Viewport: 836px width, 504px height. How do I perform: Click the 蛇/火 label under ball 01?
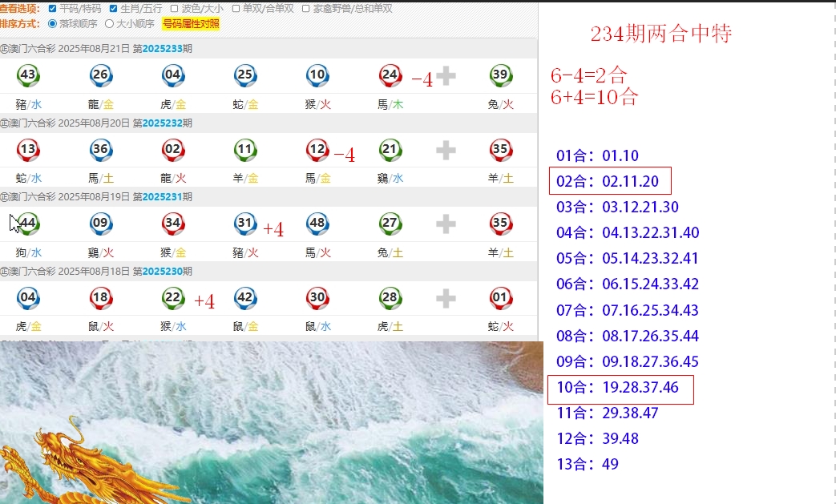tap(501, 326)
